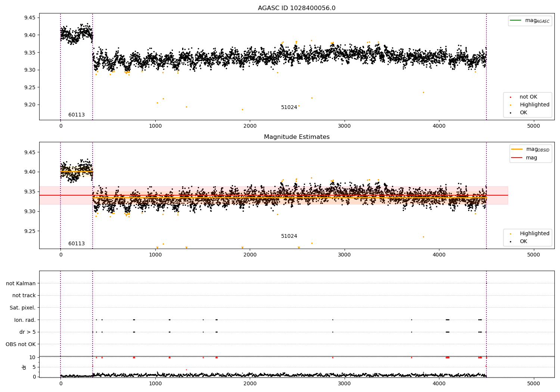Click the 1000 x-tick under the bottom flags plot

coord(155,383)
